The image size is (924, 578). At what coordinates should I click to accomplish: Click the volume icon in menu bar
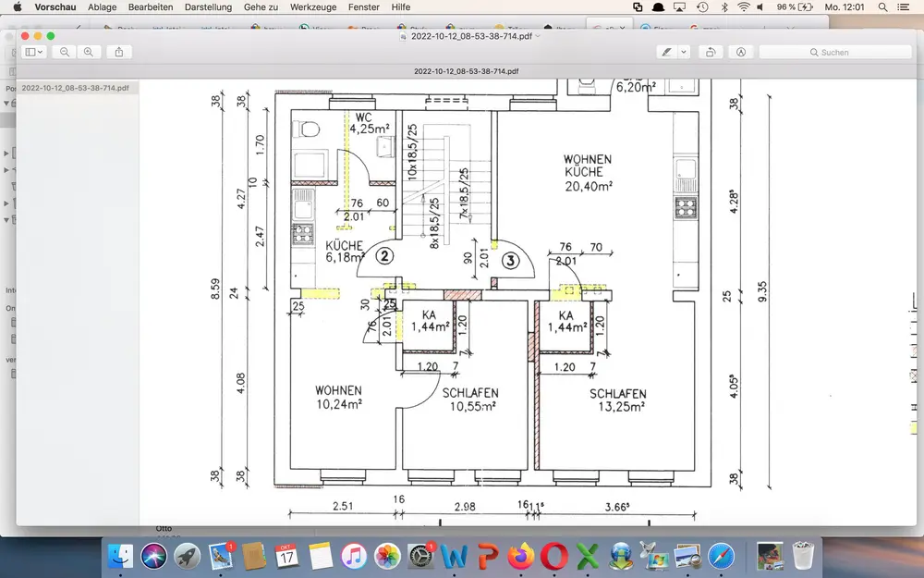[760, 7]
